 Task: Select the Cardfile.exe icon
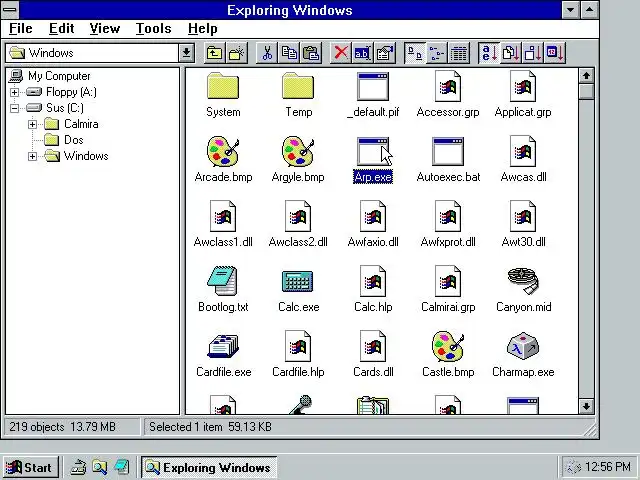(223, 346)
